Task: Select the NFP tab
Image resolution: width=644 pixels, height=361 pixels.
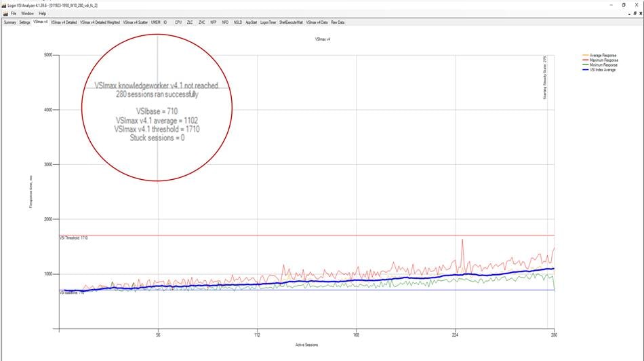Action: pyautogui.click(x=213, y=22)
